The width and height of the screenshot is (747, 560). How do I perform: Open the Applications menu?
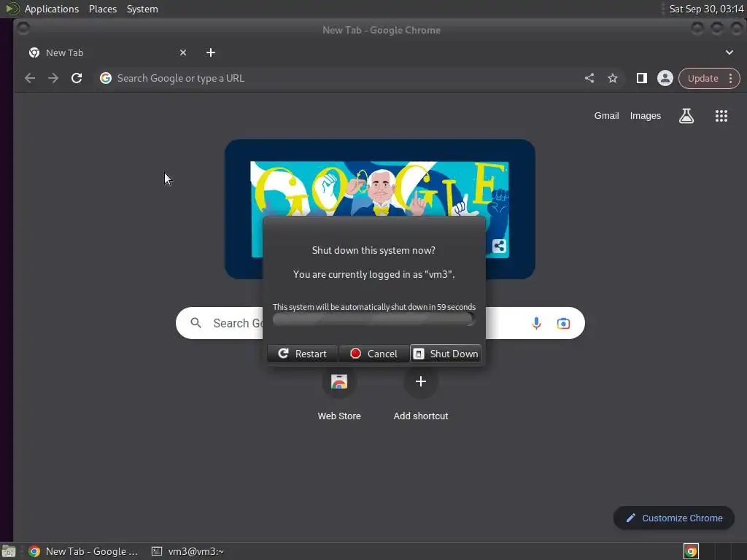click(52, 9)
